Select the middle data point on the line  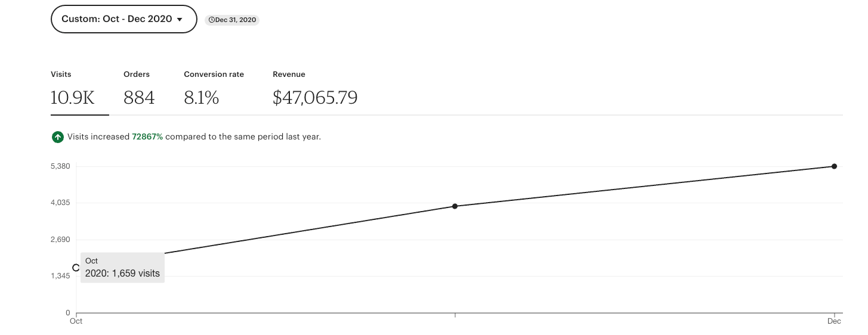tap(455, 206)
